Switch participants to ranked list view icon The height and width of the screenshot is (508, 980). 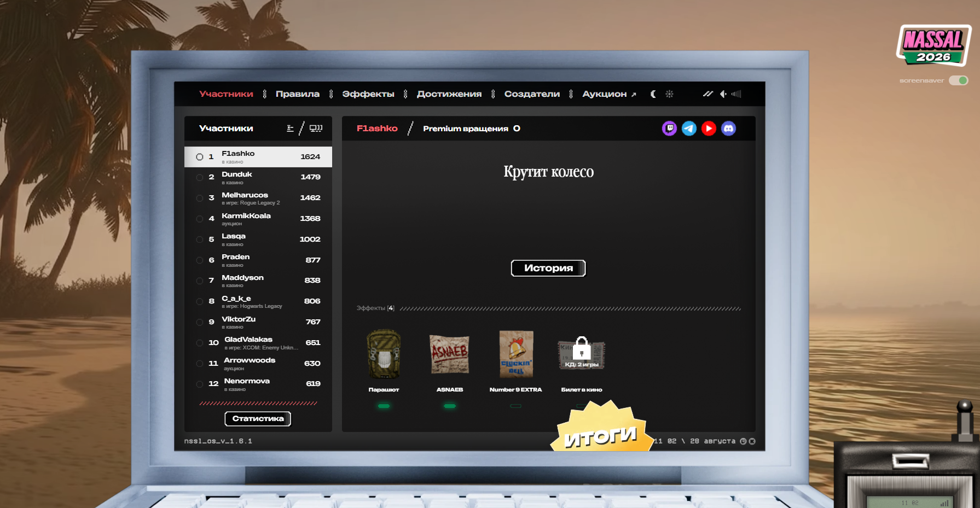coord(290,129)
